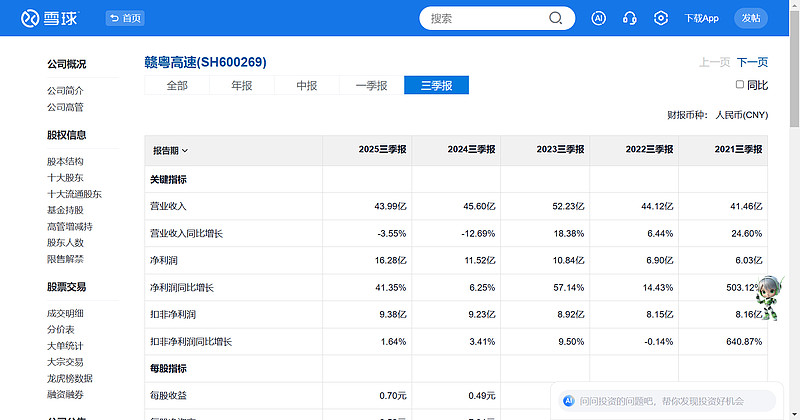Click the search magnifier icon

pos(556,18)
